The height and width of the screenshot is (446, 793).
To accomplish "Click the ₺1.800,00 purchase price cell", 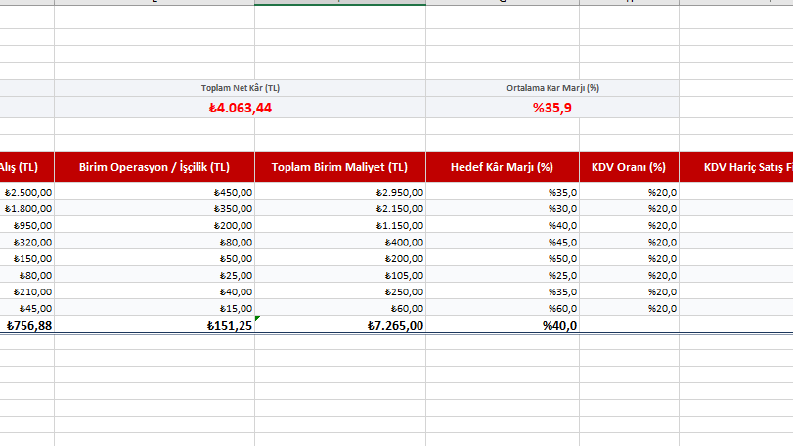I will tap(27, 208).
